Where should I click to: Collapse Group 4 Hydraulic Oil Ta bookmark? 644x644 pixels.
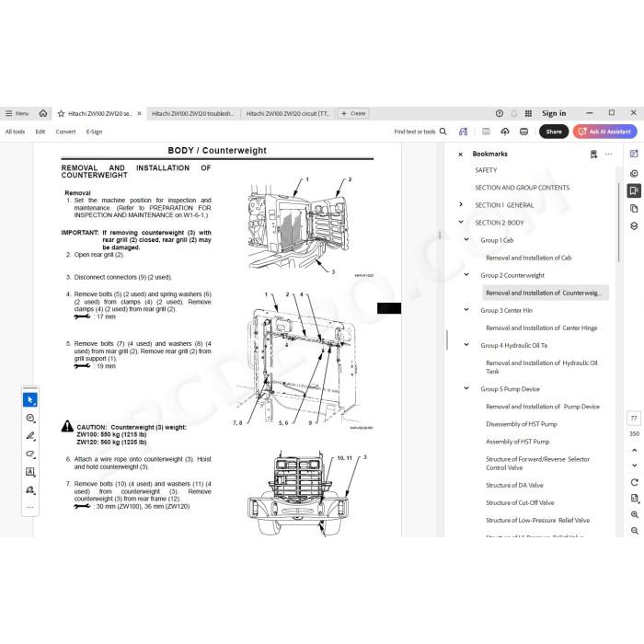[466, 345]
